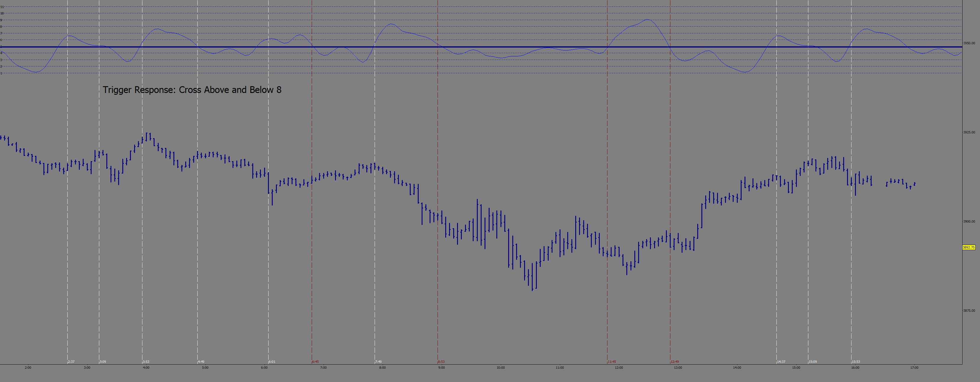Click the 16:00 time axis label
Viewport: 980px width, 382px height.
(x=855, y=368)
